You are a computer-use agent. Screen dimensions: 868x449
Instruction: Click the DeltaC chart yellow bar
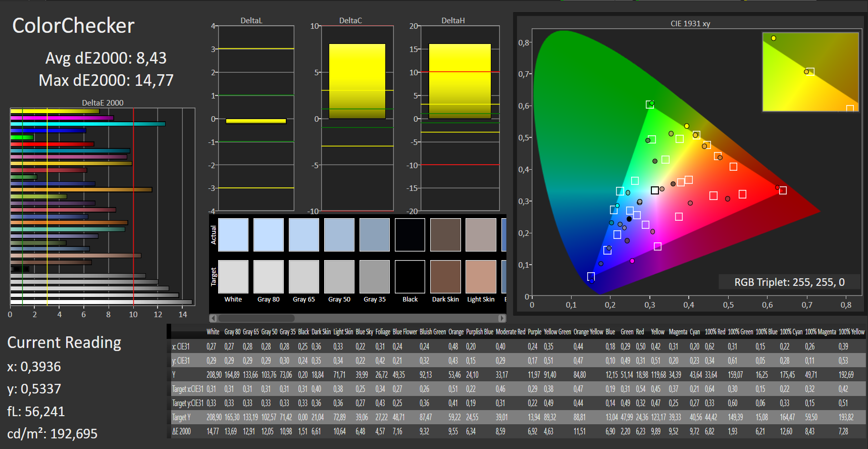(357, 81)
